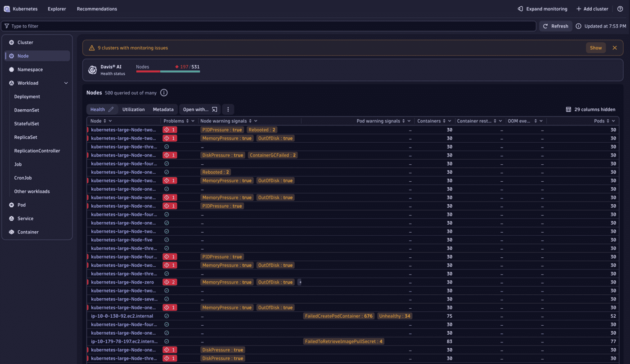
Task: Switch to the Utilization tab
Action: pyautogui.click(x=134, y=109)
